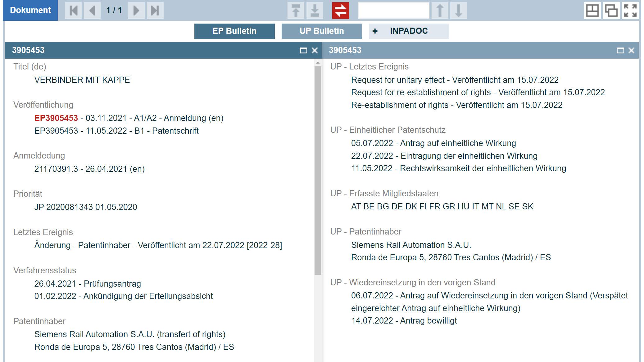Toggle the UP Bulletin panel

tap(322, 31)
